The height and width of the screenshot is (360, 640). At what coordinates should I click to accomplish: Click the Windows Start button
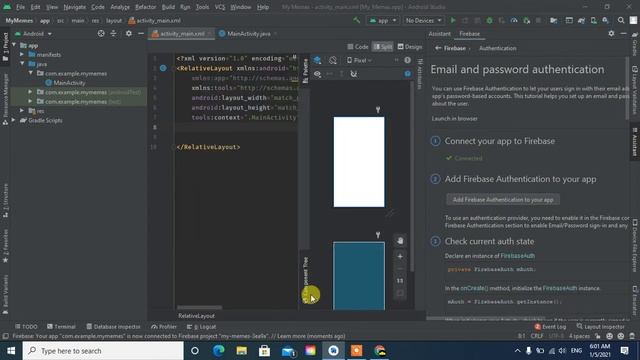(11, 351)
